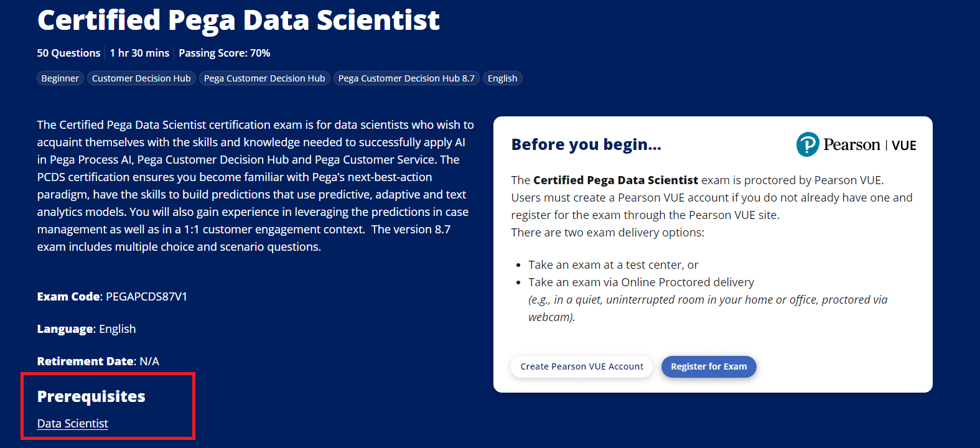Click the Online Proctored delivery bullet item

point(641,282)
